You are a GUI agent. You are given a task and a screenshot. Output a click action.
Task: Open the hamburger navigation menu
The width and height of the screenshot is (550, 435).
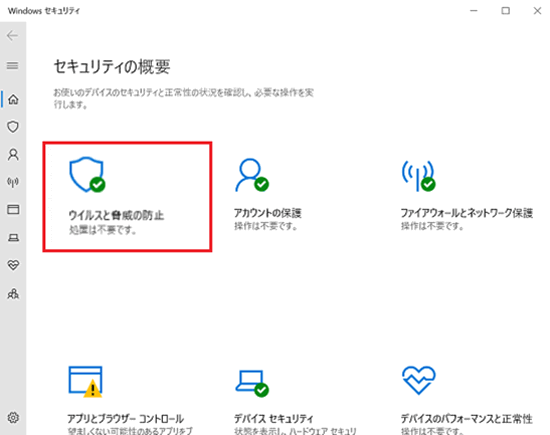click(13, 66)
